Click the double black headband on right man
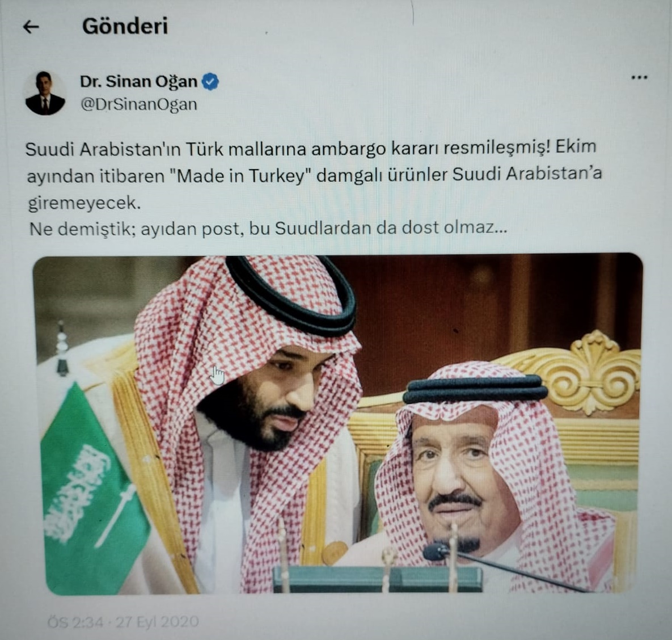 pyautogui.click(x=475, y=389)
